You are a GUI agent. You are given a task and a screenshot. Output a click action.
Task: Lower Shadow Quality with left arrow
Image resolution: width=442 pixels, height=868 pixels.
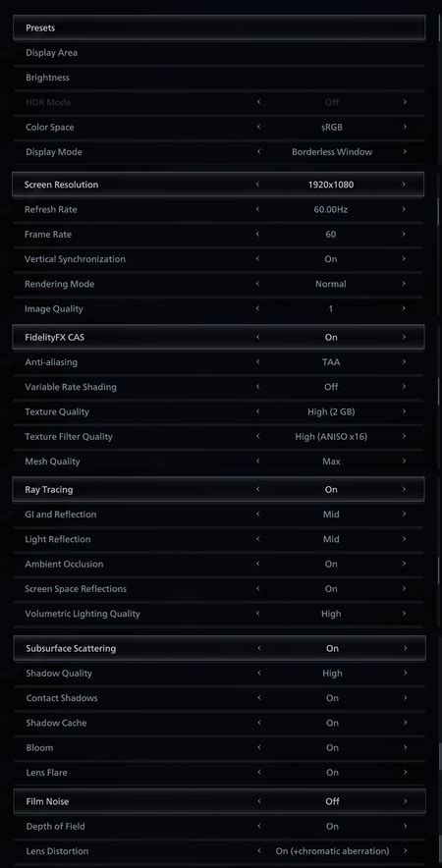click(x=258, y=674)
